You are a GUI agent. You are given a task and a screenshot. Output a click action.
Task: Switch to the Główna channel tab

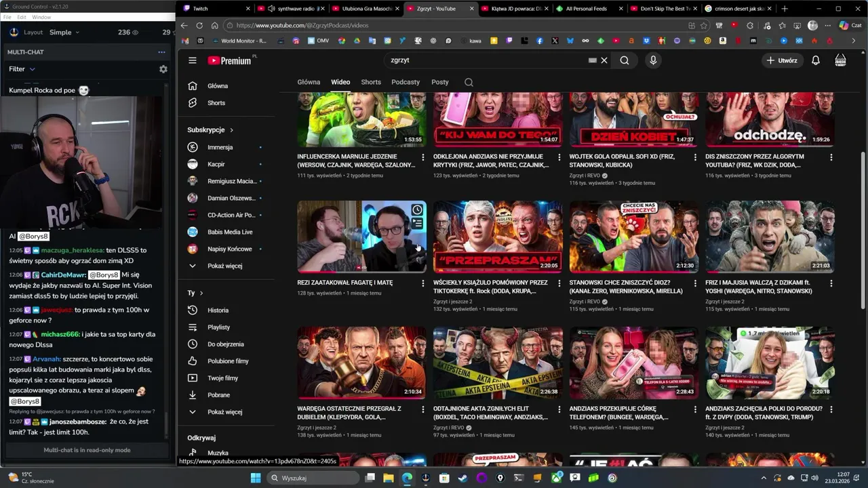(x=309, y=82)
